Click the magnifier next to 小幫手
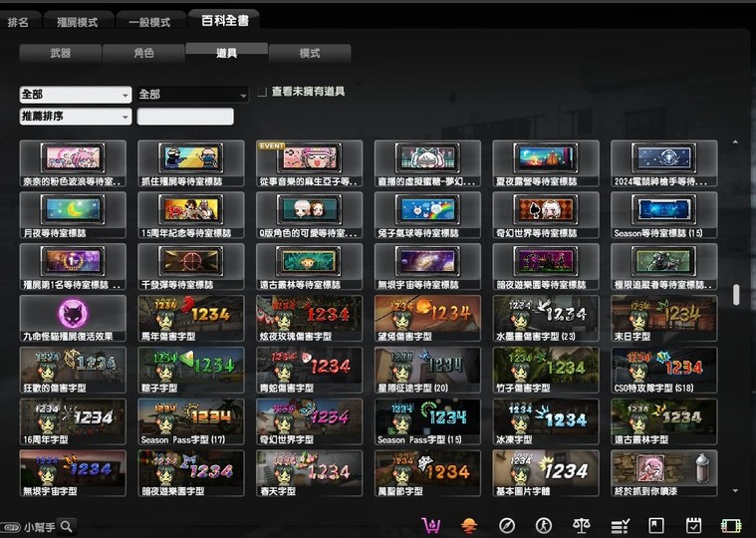Screen dimensions: 756x538 pyautogui.click(x=66, y=526)
